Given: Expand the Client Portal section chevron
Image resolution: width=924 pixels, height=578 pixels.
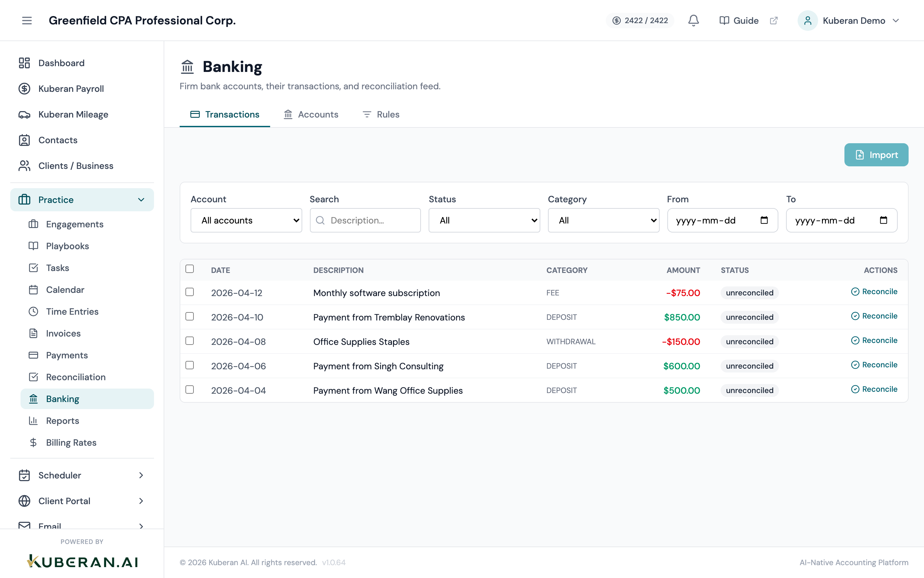Looking at the screenshot, I should 141,501.
